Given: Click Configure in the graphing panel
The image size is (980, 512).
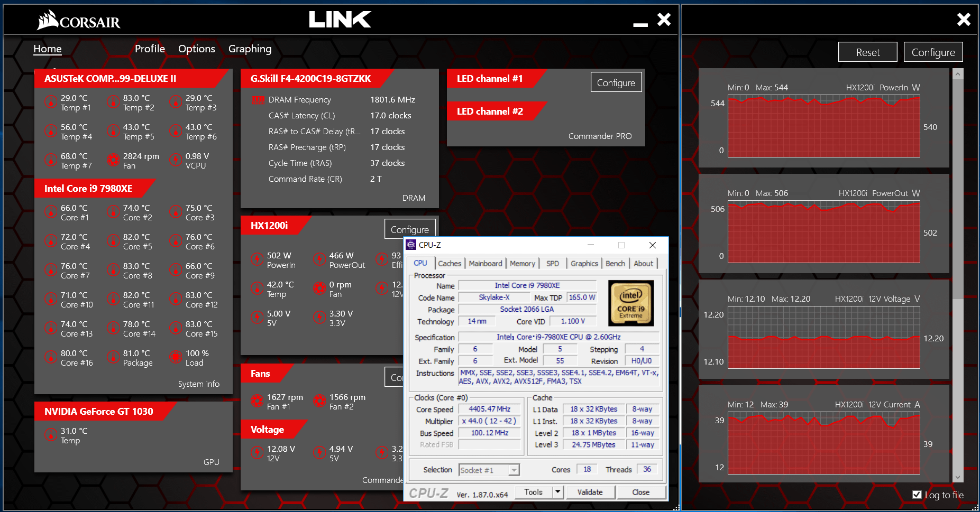Looking at the screenshot, I should (933, 52).
